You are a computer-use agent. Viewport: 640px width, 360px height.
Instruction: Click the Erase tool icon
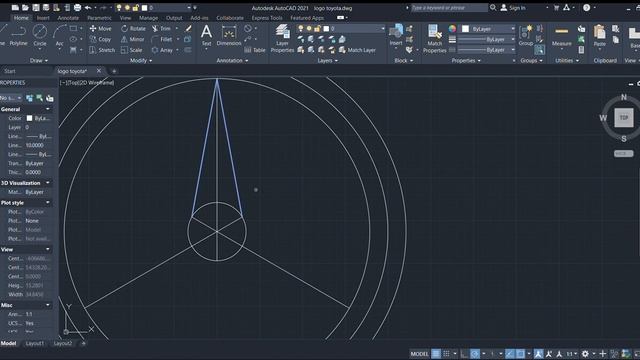[188, 29]
